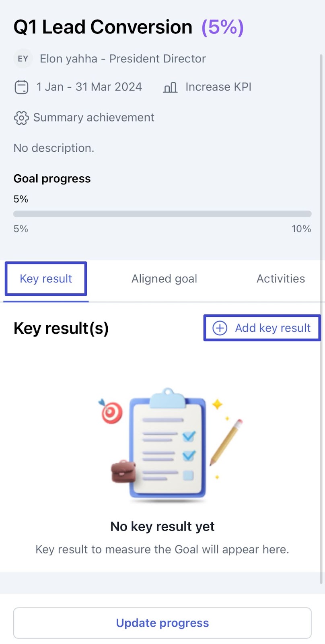
Task: Click the 1 Jan - 31 Mar 2024 date text
Action: 89,87
